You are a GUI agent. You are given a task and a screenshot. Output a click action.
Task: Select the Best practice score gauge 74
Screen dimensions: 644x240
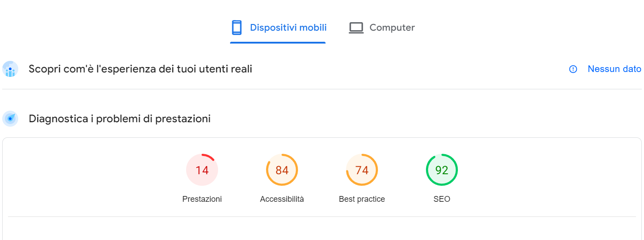click(362, 170)
